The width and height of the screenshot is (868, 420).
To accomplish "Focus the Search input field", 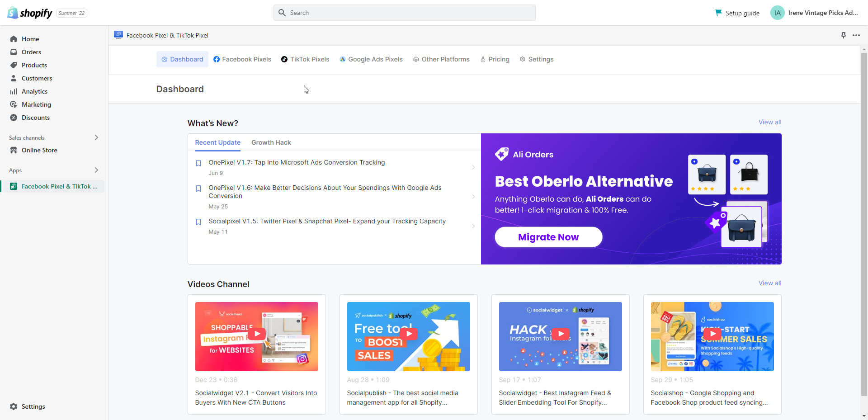I will [405, 13].
